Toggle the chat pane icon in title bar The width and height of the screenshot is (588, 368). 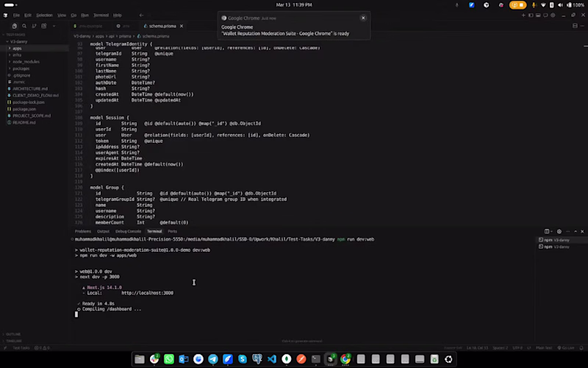point(545,15)
